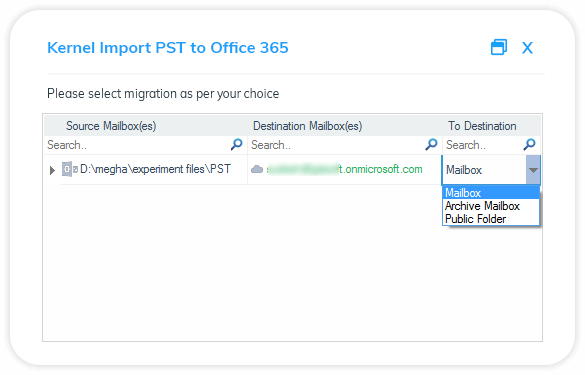Select the onmicrosoft.com destination mailbox address
Screen dimensions: 585x375
pyautogui.click(x=345, y=169)
